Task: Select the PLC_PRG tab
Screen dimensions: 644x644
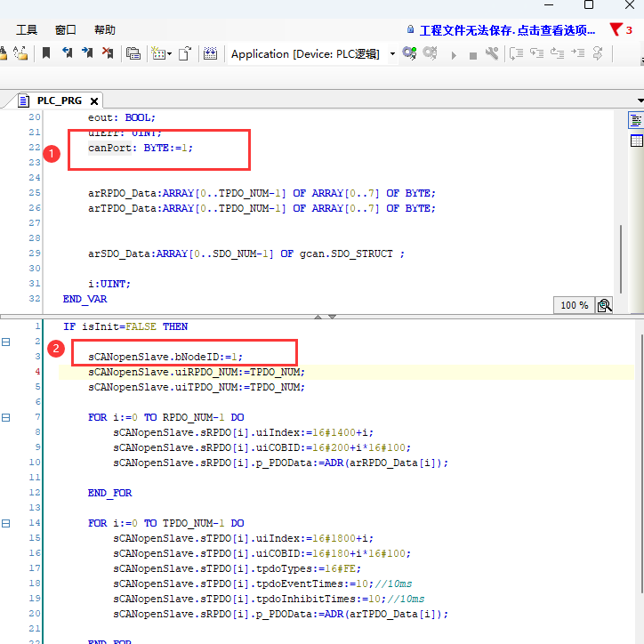Action: [59, 101]
